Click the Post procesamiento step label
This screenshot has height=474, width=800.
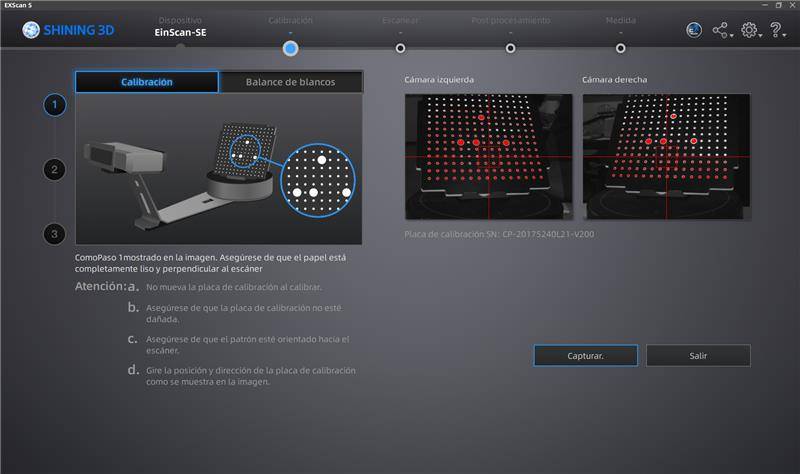point(511,20)
